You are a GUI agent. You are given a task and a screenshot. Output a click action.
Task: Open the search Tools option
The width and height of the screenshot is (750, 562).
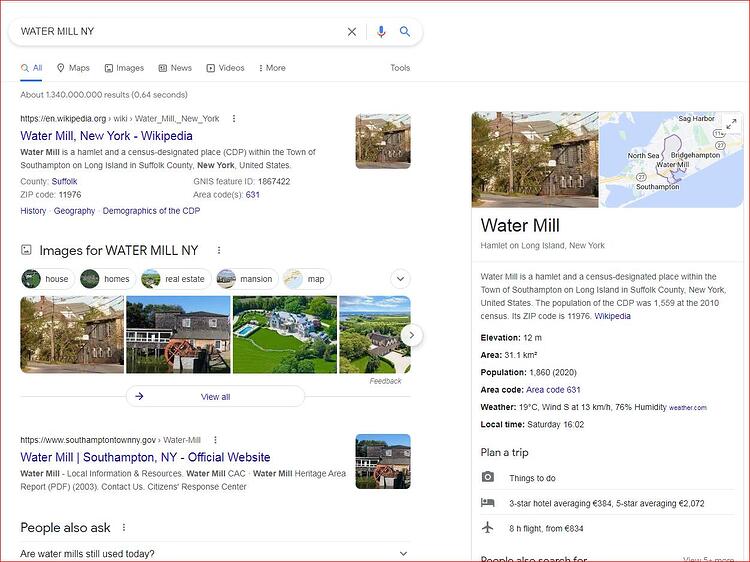pyautogui.click(x=400, y=68)
